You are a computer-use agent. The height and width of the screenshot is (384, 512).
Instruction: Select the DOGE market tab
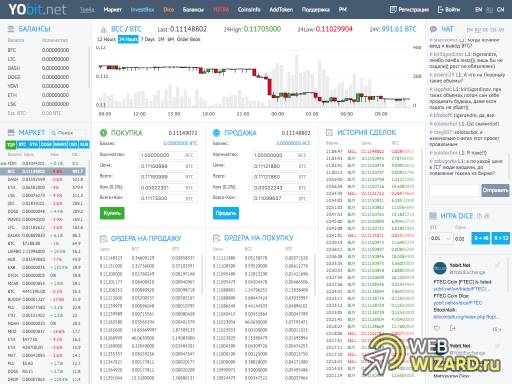[x=46, y=145]
